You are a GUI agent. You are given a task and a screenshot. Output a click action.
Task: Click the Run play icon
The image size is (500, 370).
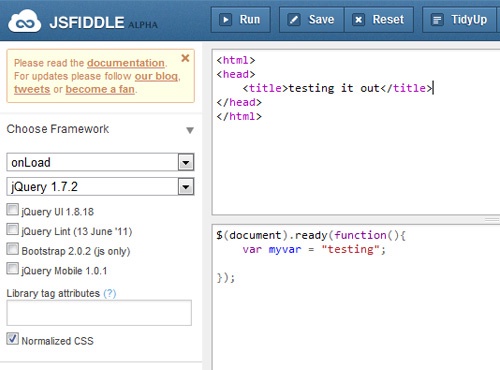(226, 20)
